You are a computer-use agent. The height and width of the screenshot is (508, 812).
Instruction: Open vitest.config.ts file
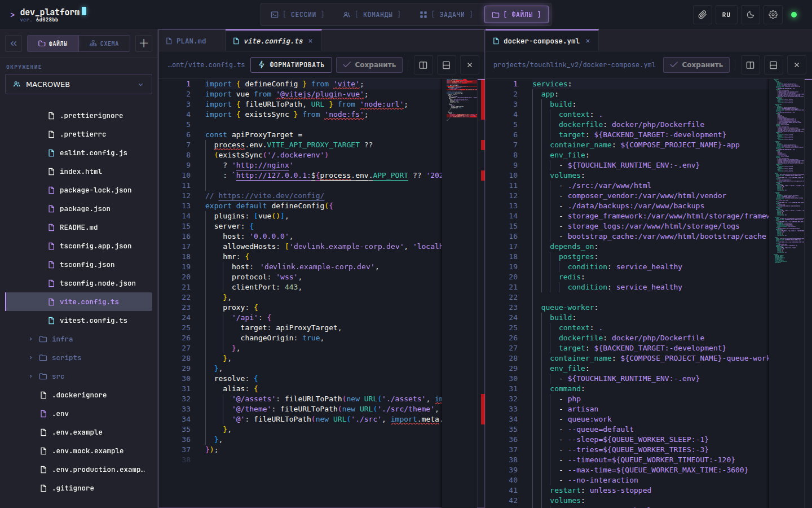pyautogui.click(x=79, y=321)
